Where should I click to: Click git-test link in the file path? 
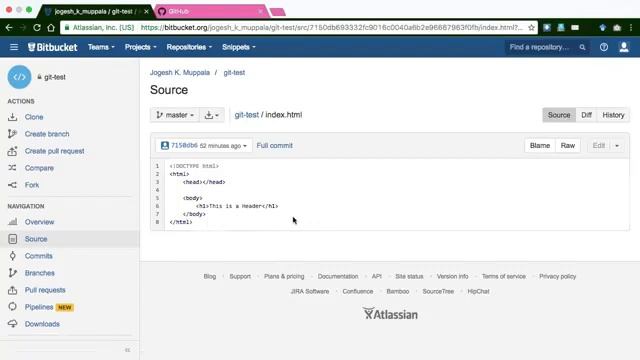pos(247,115)
